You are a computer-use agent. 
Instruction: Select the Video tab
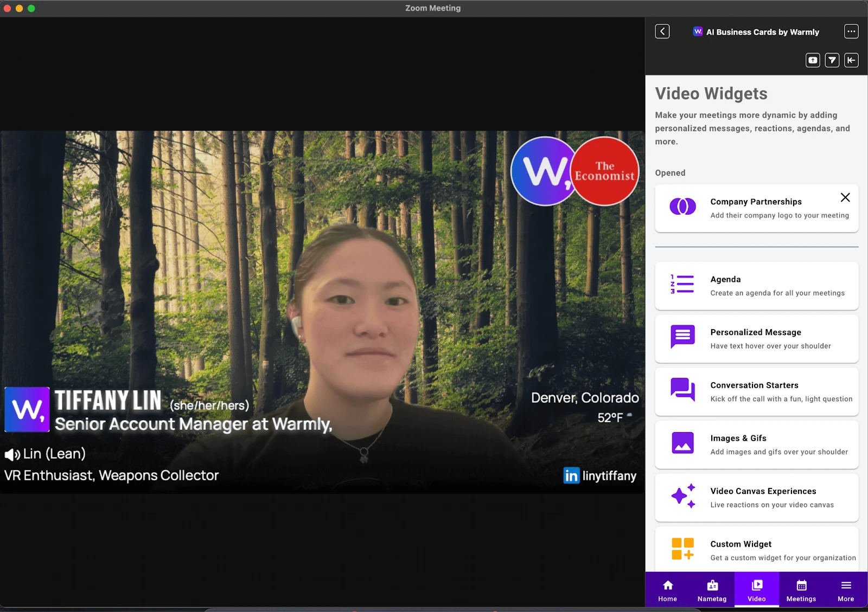(756, 590)
